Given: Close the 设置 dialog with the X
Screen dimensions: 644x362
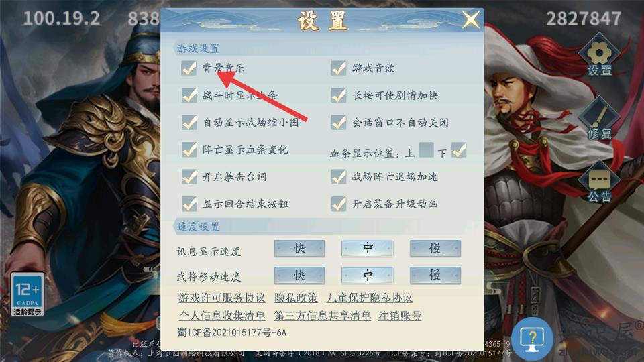Looking at the screenshot, I should pos(470,19).
